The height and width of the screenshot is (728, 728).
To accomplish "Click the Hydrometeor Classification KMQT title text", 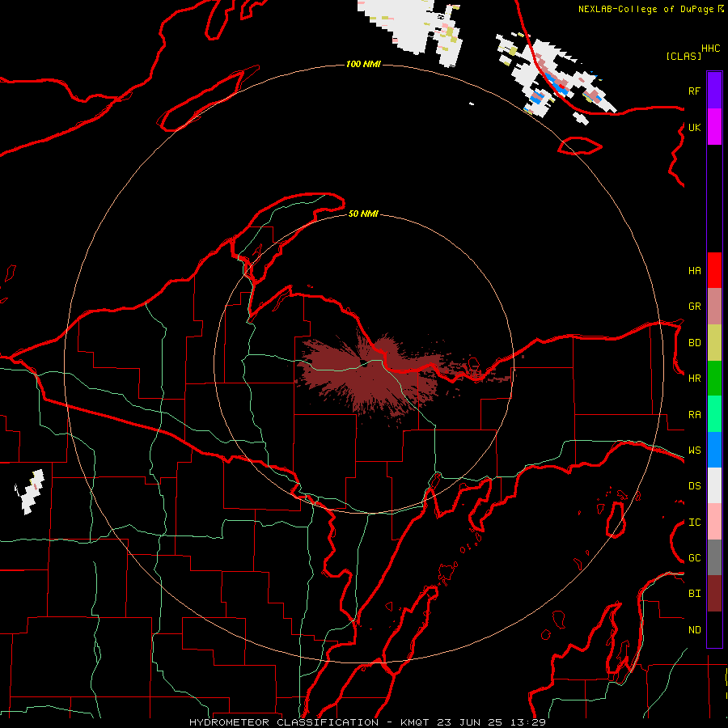I will [367, 722].
